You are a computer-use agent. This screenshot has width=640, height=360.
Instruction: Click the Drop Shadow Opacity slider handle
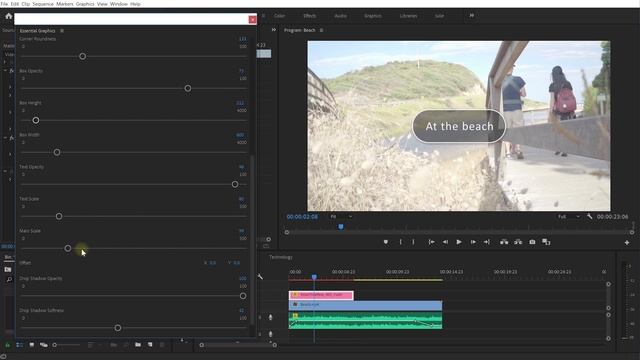tap(243, 296)
